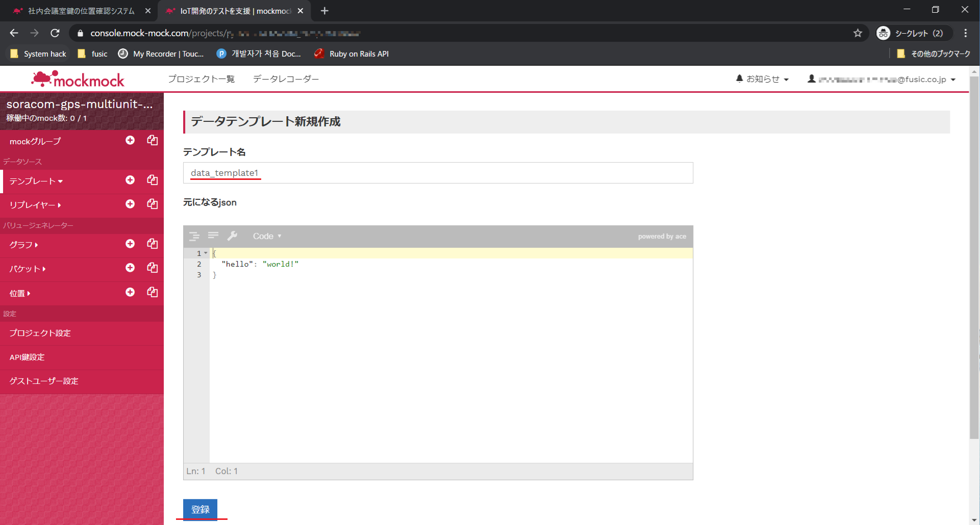Open the お知らせ notifications dropdown
The height and width of the screenshot is (525, 980).
pos(762,79)
